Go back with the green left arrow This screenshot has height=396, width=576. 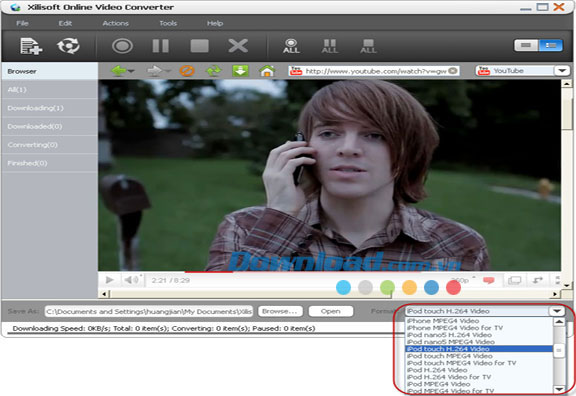point(119,71)
